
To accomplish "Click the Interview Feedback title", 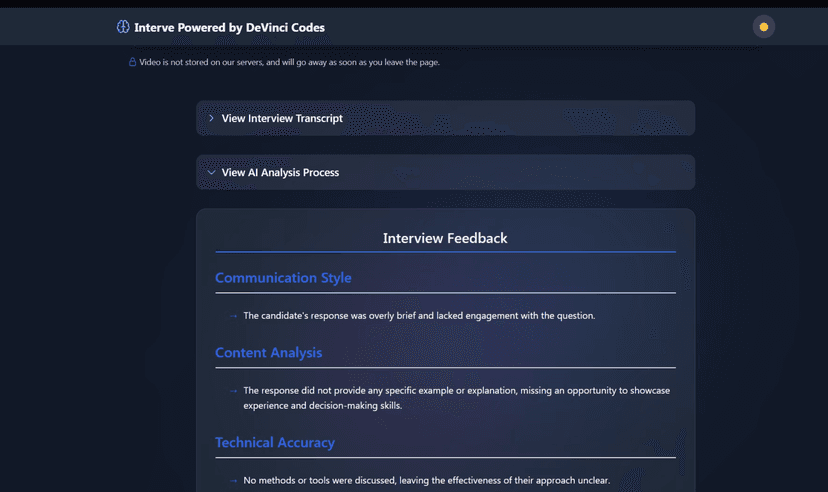I will [445, 238].
